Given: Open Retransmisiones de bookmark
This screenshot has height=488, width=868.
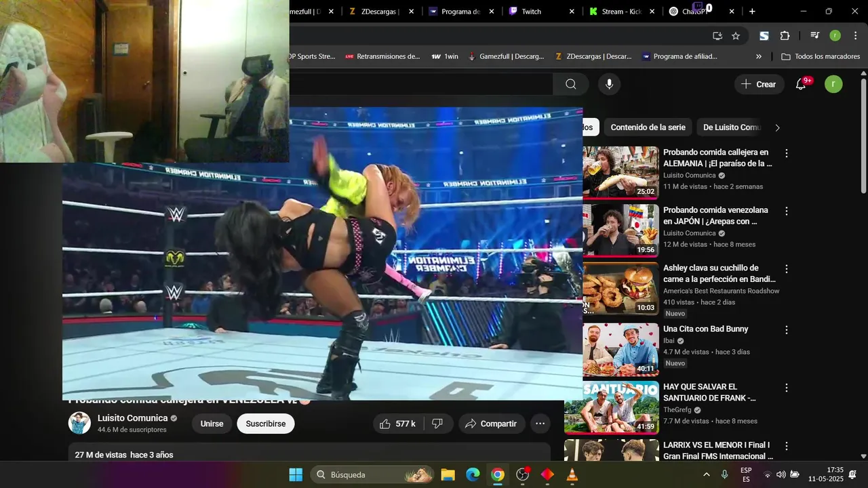Looking at the screenshot, I should pos(382,57).
